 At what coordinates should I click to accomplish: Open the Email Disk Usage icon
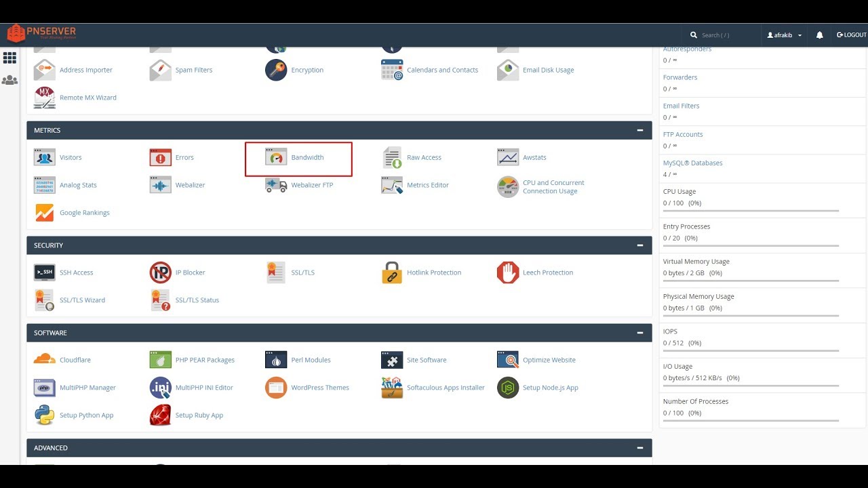(x=508, y=70)
